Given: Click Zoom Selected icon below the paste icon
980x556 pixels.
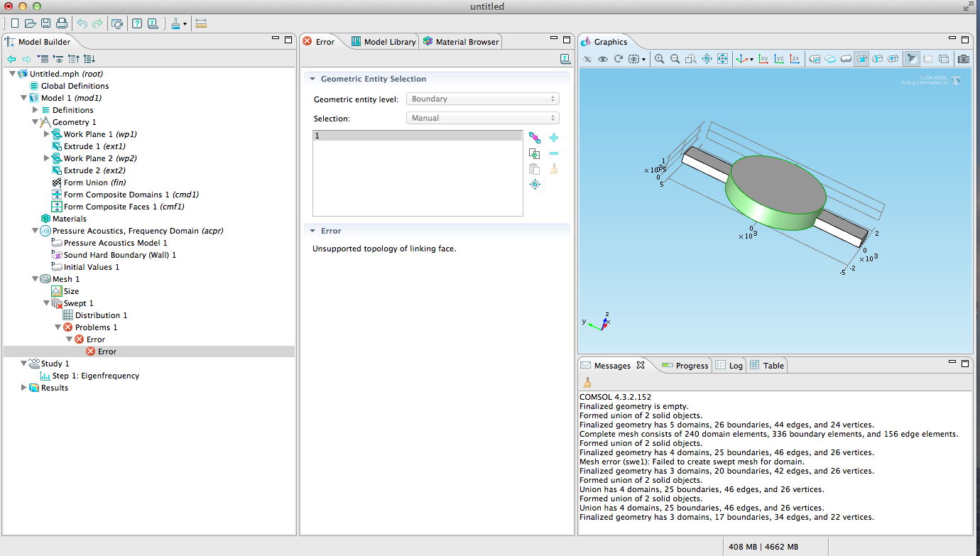Looking at the screenshot, I should click(535, 185).
